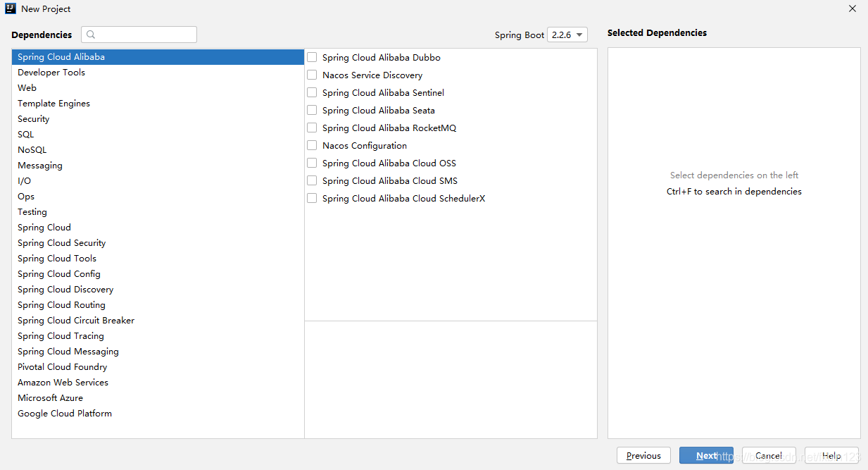Enable the Nacos Configuration checkbox
The width and height of the screenshot is (868, 470).
[312, 146]
